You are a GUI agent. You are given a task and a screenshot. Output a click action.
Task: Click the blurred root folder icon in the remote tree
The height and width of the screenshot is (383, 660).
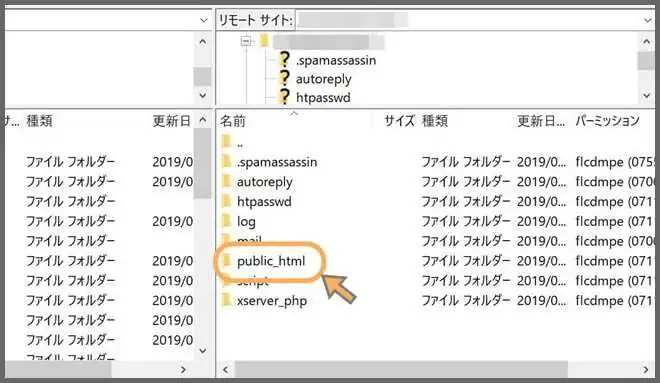[x=264, y=41]
